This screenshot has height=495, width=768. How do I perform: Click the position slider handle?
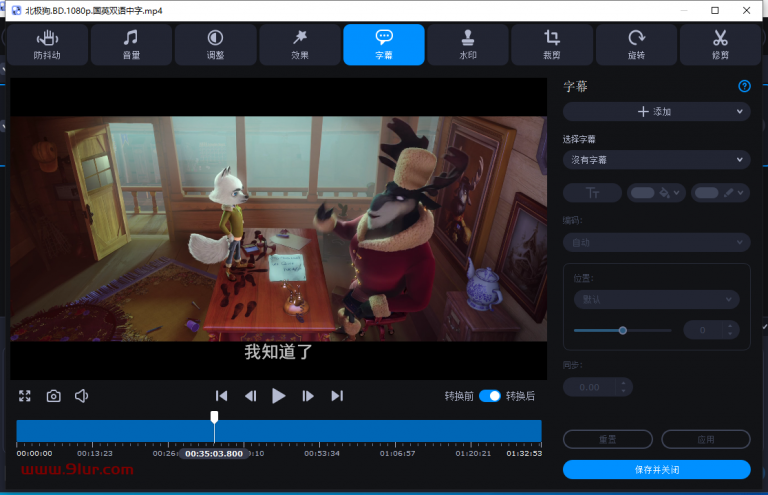click(x=623, y=330)
